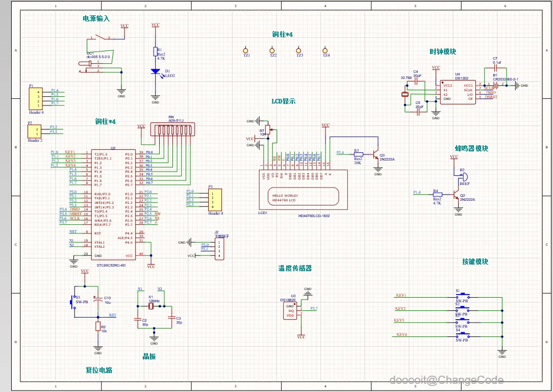This screenshot has height=392, width=553.
Task: Click the R7 10K potentiometer
Action: (268, 130)
